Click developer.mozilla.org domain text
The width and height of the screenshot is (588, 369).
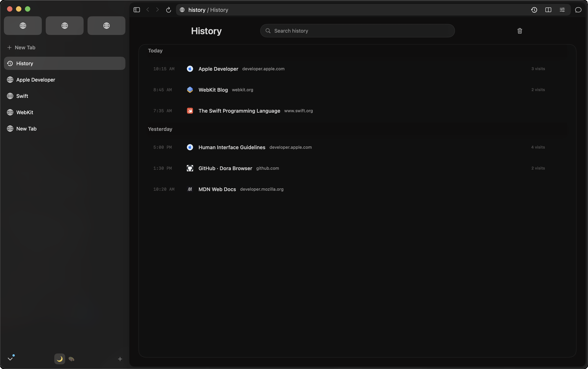tap(262, 189)
